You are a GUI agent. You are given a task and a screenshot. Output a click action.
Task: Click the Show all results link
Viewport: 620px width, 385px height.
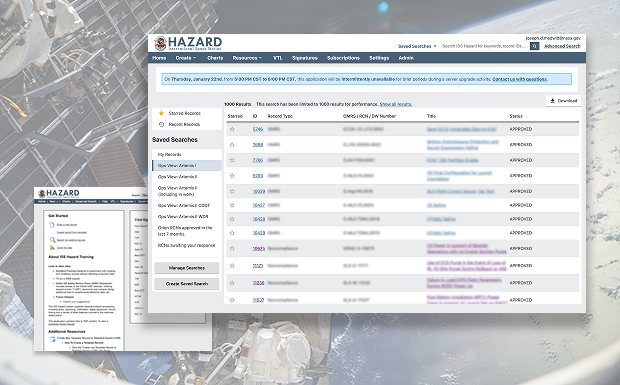coord(395,104)
